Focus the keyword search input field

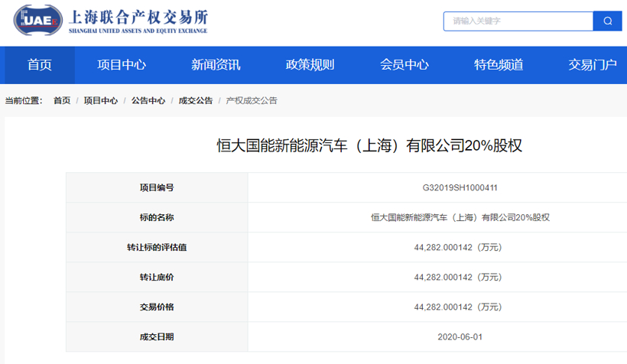coord(518,21)
